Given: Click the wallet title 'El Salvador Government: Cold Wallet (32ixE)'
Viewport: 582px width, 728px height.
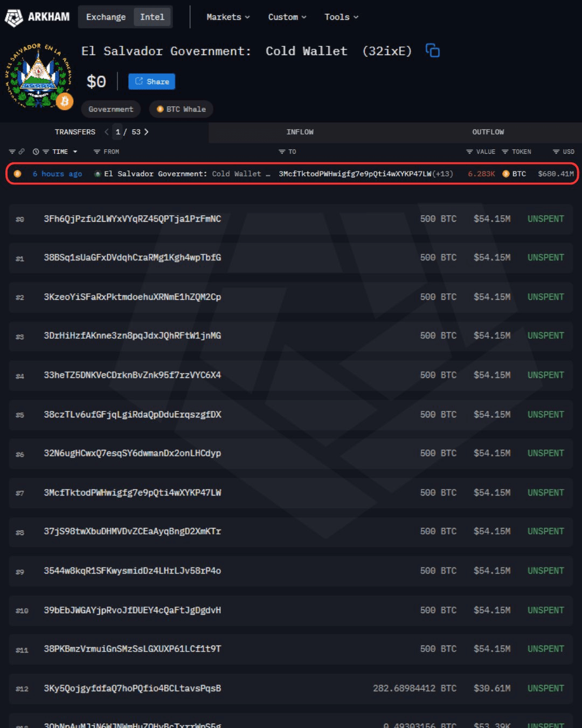Looking at the screenshot, I should pos(246,51).
